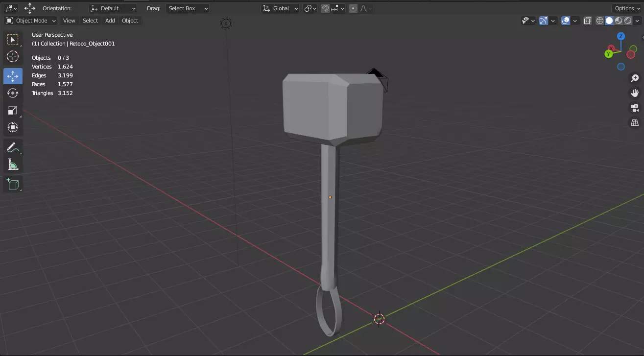
Task: Open the Add menu
Action: (x=110, y=21)
